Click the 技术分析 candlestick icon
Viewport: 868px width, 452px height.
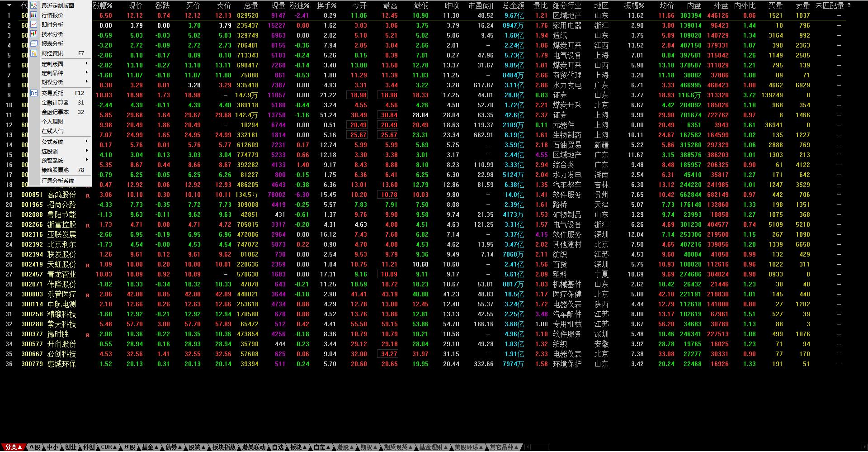click(x=34, y=34)
